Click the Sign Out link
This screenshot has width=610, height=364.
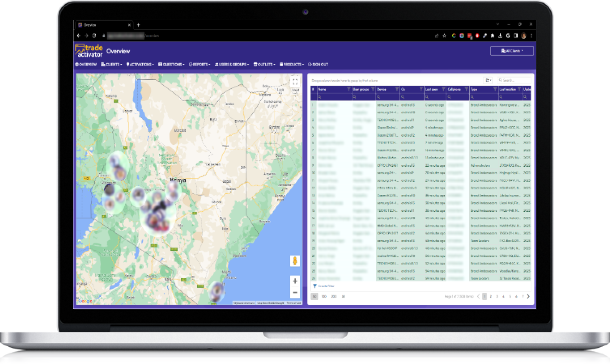[x=318, y=64]
